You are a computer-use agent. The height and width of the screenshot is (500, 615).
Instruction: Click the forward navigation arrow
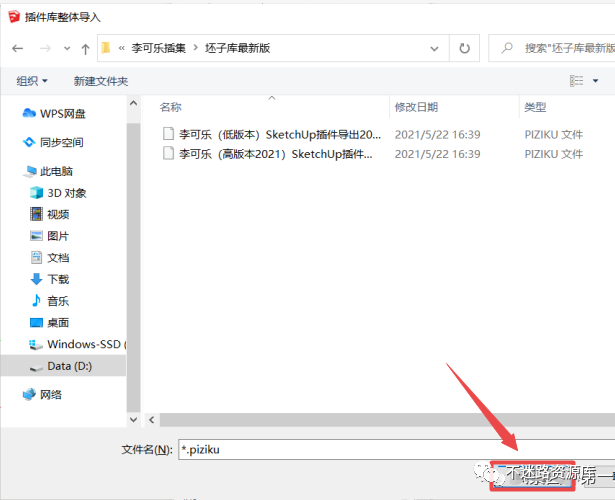coord(45,49)
